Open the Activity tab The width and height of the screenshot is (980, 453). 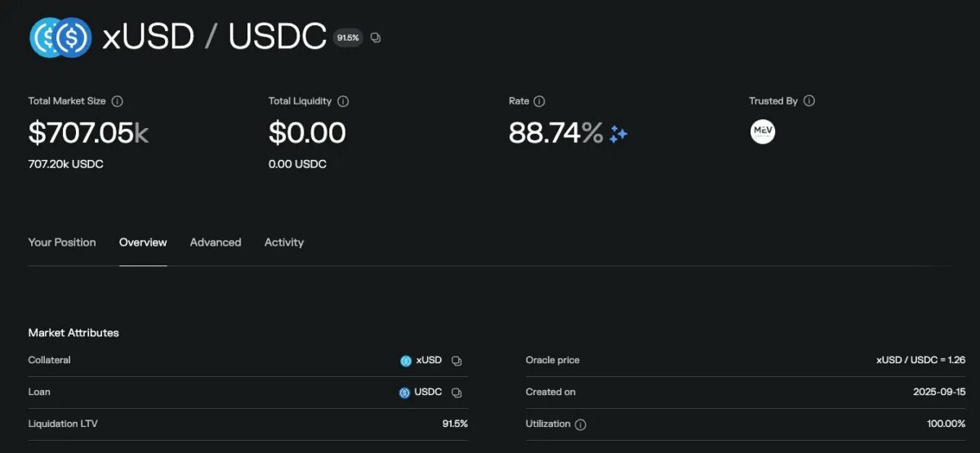coord(284,242)
